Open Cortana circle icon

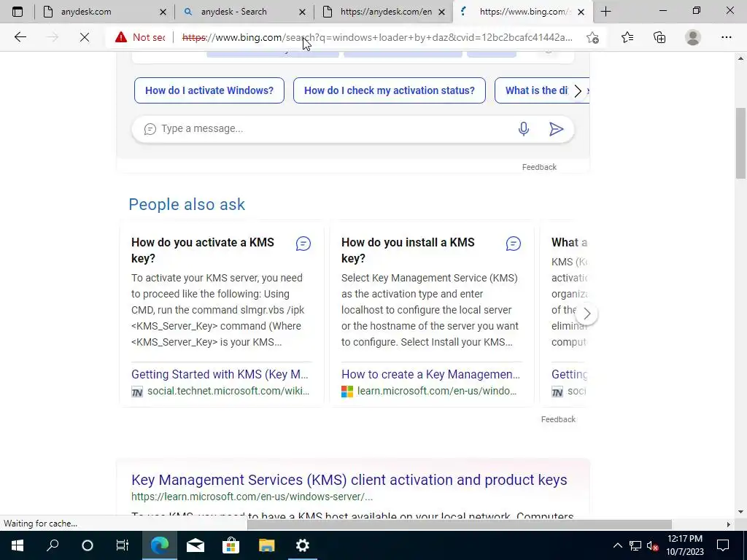pyautogui.click(x=88, y=545)
